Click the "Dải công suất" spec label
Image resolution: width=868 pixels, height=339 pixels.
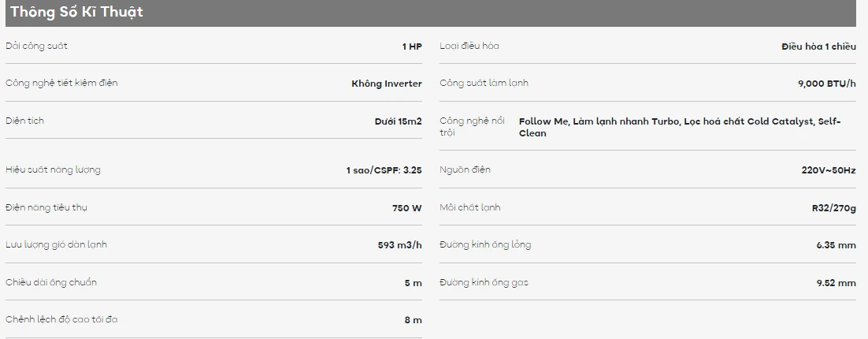click(36, 46)
